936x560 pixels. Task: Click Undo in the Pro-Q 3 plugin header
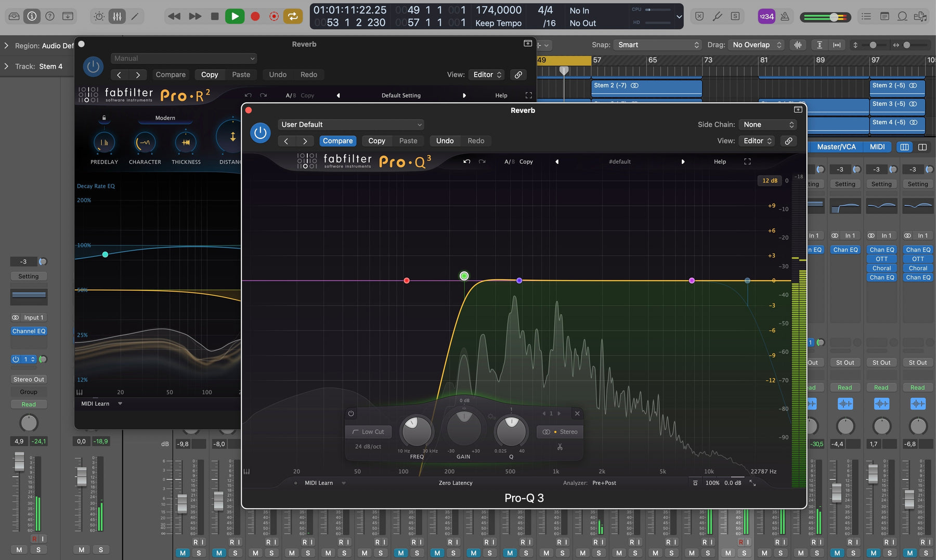[x=445, y=141]
